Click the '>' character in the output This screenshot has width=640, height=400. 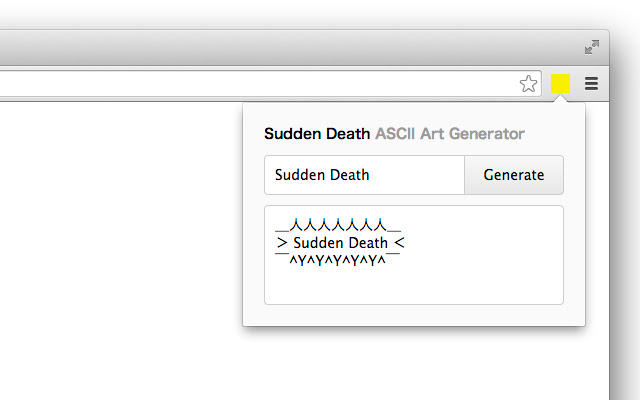pos(283,243)
